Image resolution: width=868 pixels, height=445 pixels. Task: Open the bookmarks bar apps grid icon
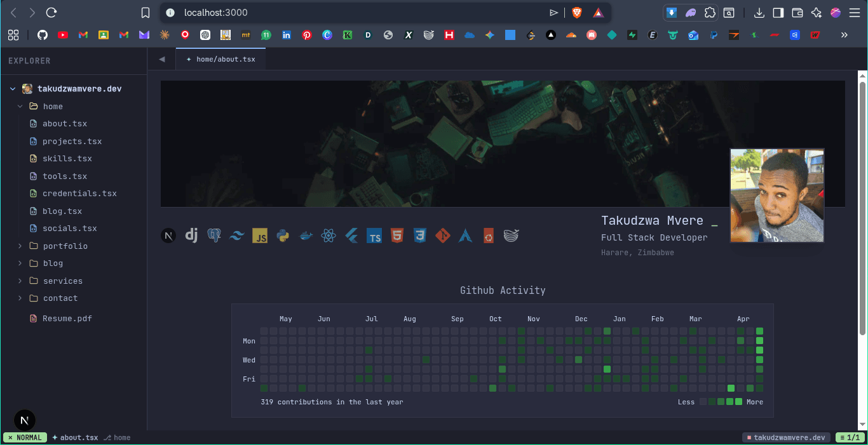click(13, 36)
